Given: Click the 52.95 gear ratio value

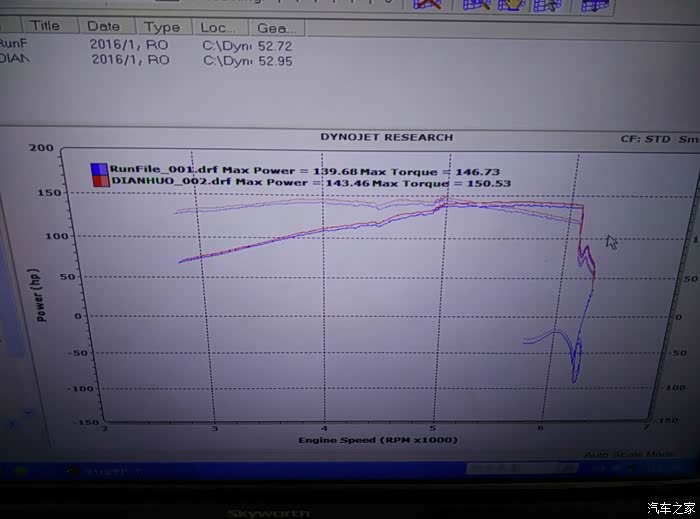Looking at the screenshot, I should point(275,61).
